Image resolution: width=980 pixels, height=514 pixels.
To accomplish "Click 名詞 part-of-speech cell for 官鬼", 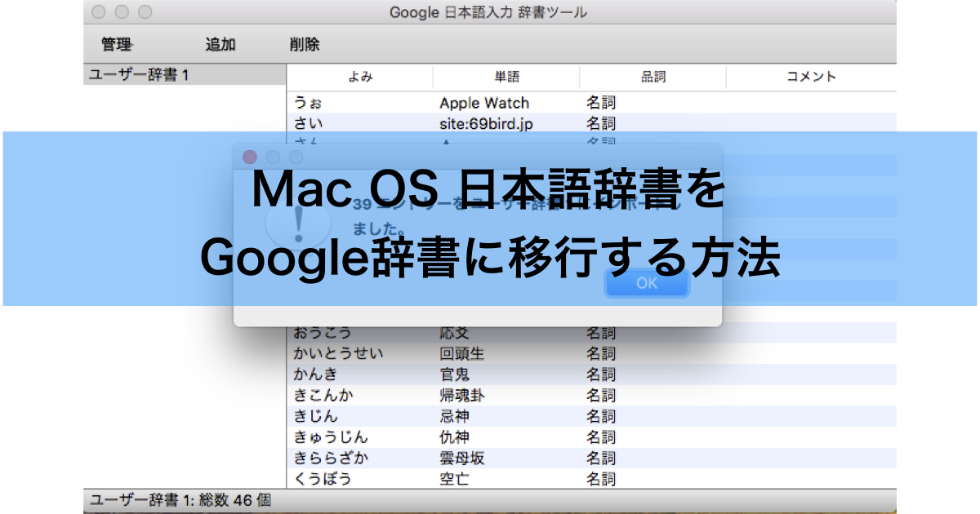I will pyautogui.click(x=600, y=374).
